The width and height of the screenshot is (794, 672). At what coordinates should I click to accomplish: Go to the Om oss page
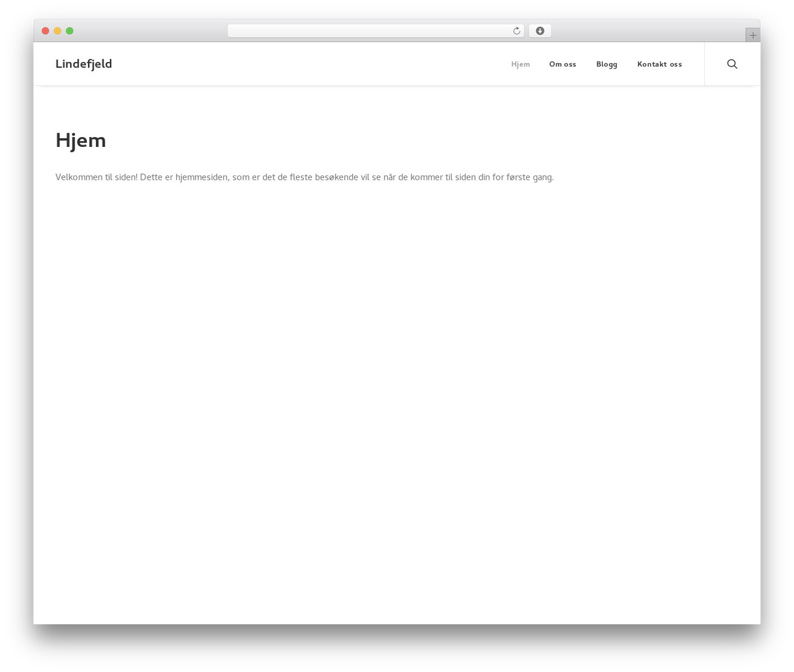click(563, 64)
